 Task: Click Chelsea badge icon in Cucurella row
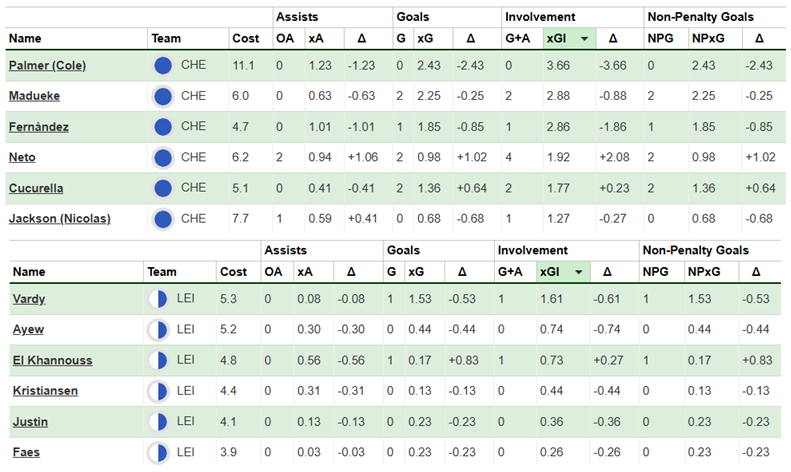coord(163,187)
